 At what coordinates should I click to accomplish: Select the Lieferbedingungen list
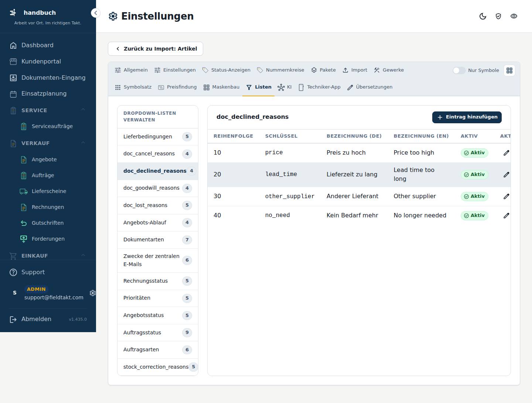click(158, 137)
